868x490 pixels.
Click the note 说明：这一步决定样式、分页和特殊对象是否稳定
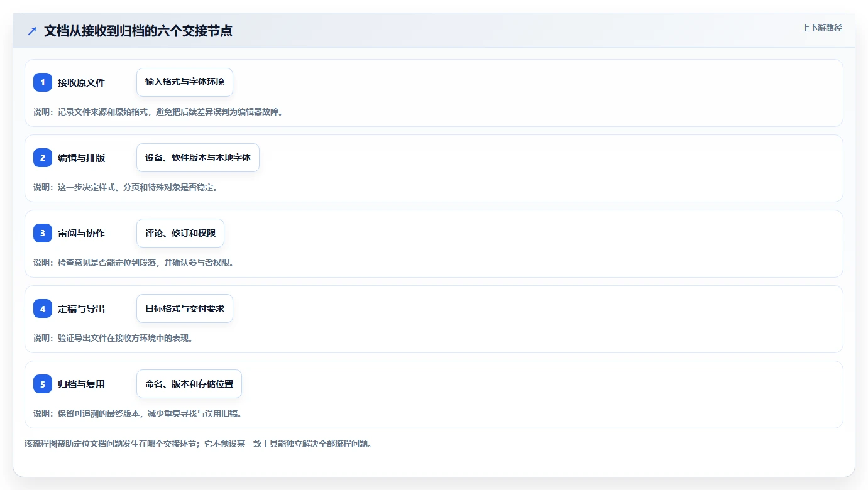point(125,187)
